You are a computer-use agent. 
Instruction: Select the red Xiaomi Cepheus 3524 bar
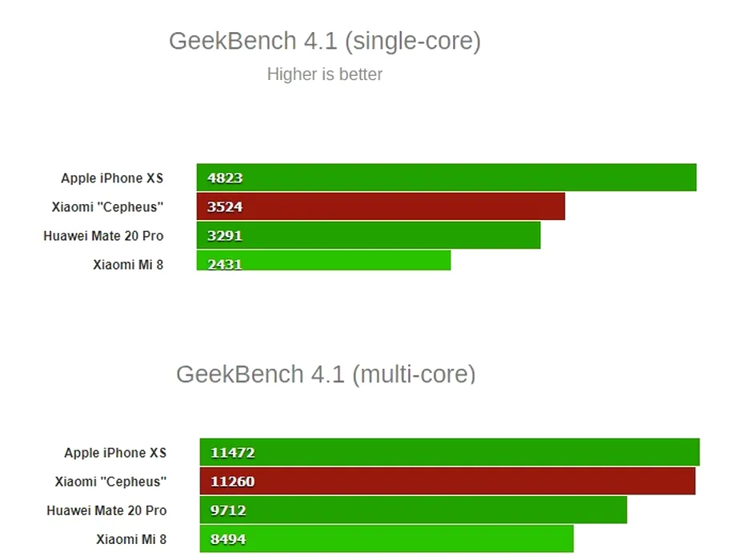coord(381,206)
